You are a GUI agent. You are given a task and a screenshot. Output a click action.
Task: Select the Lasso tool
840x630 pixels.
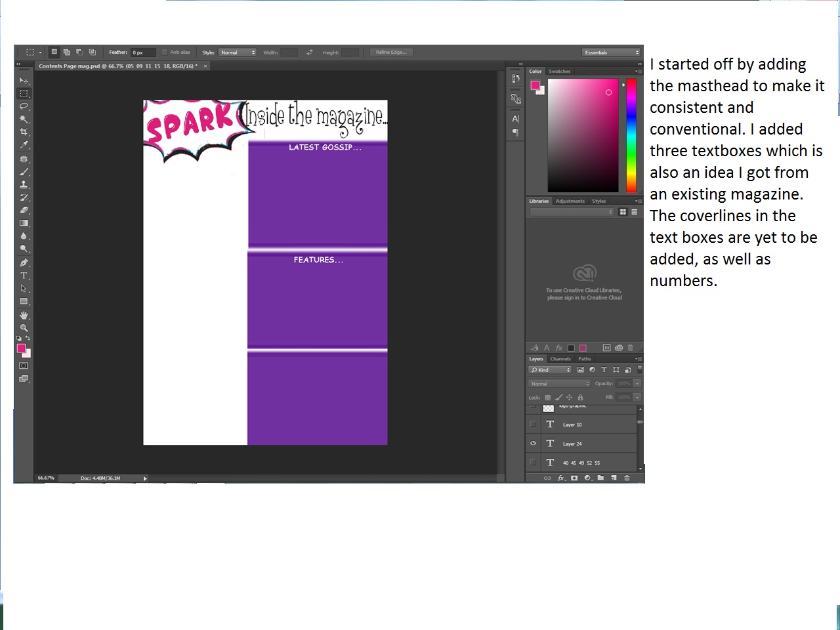(x=24, y=106)
